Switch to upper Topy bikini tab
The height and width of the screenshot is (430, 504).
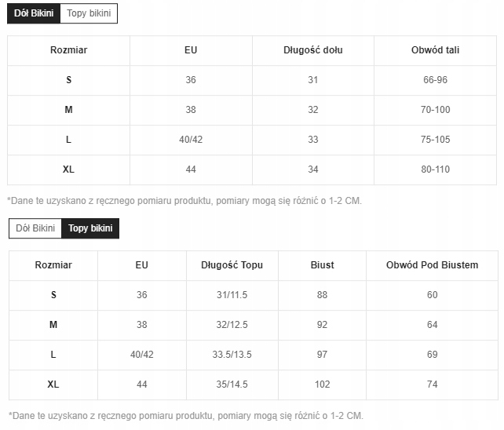click(x=89, y=13)
